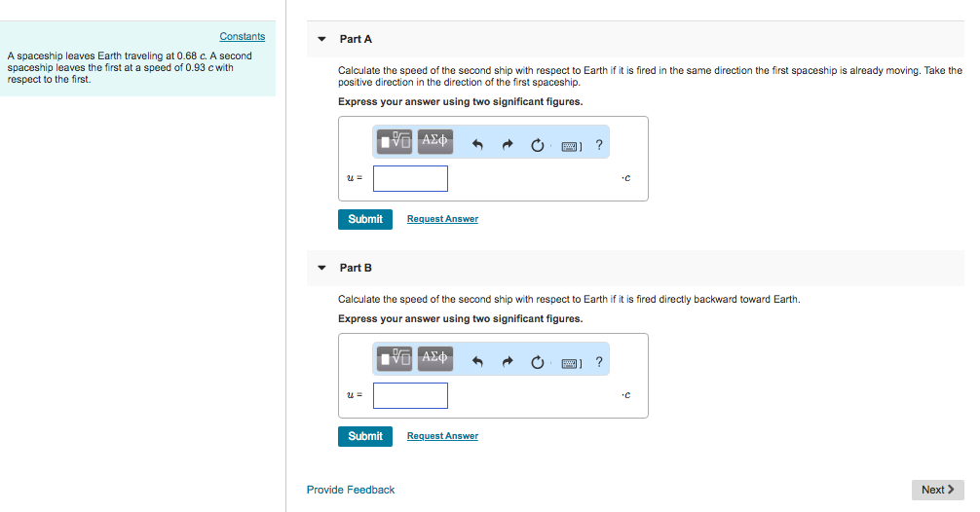
Task: Submit the Part A answer
Action: coord(365,219)
